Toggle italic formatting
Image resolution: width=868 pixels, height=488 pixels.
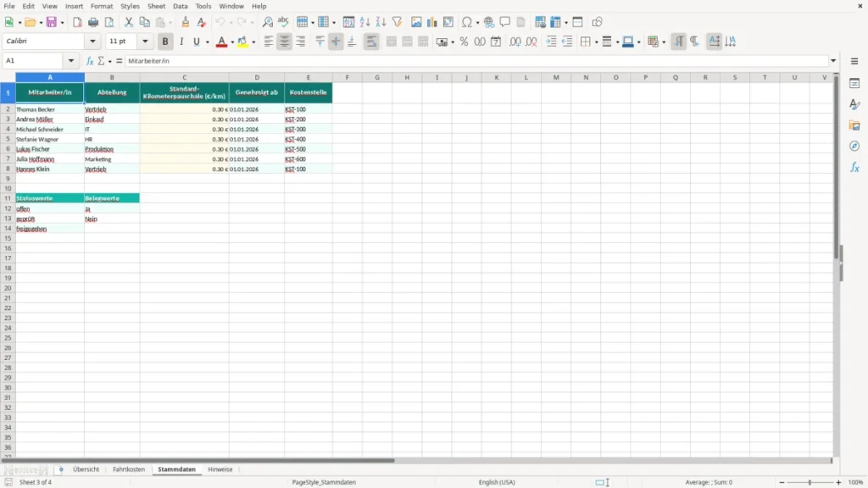click(181, 42)
